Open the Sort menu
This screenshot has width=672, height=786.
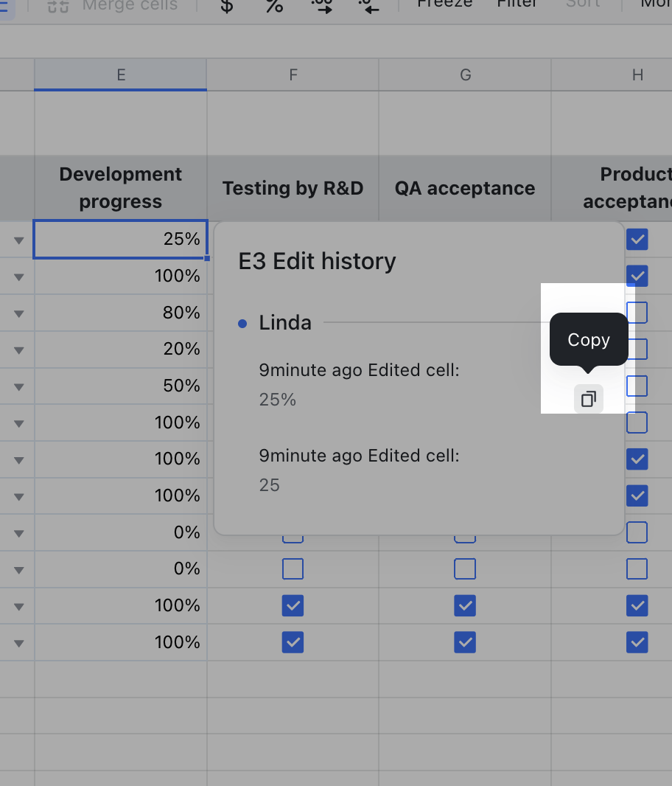[583, 4]
